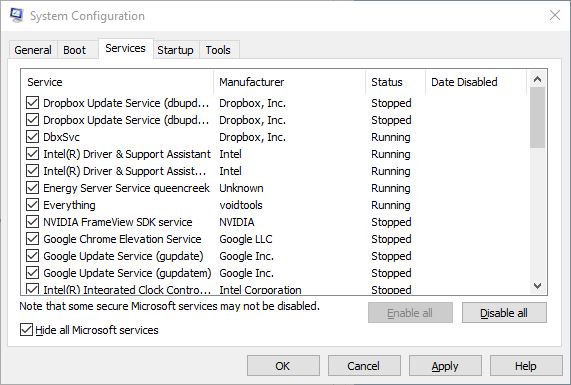Disable NVIDIA FrameView SDK service checkbox
Screen dimensions: 571x385
pyautogui.click(x=32, y=222)
